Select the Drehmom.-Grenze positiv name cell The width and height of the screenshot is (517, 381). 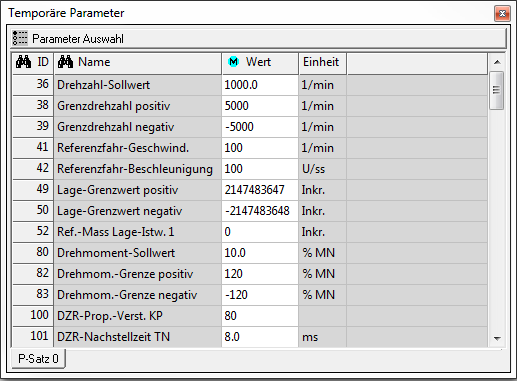click(138, 274)
